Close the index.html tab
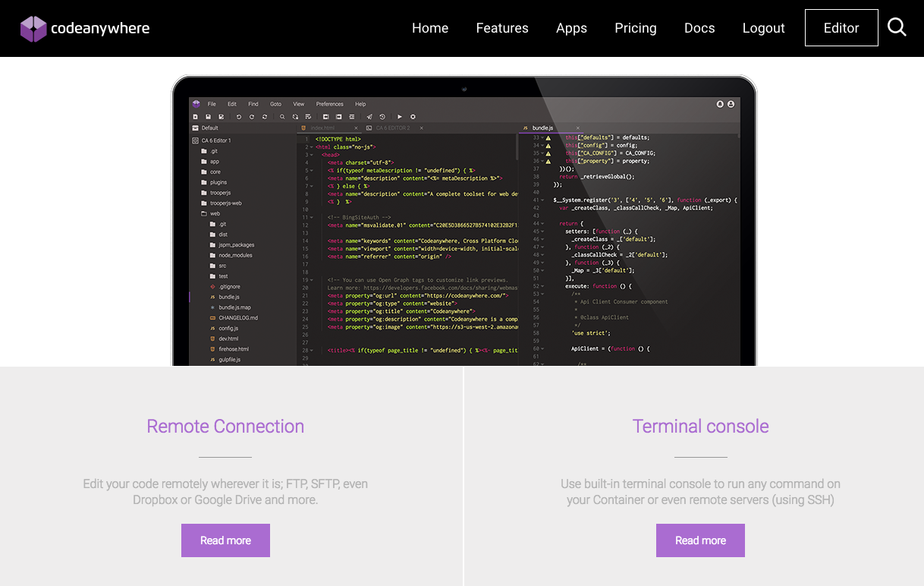 (x=354, y=128)
